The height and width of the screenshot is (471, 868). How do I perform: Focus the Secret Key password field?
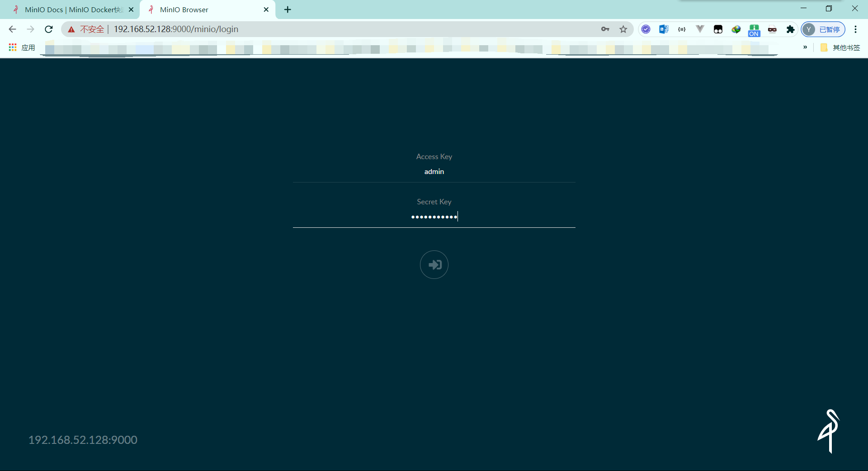click(434, 217)
